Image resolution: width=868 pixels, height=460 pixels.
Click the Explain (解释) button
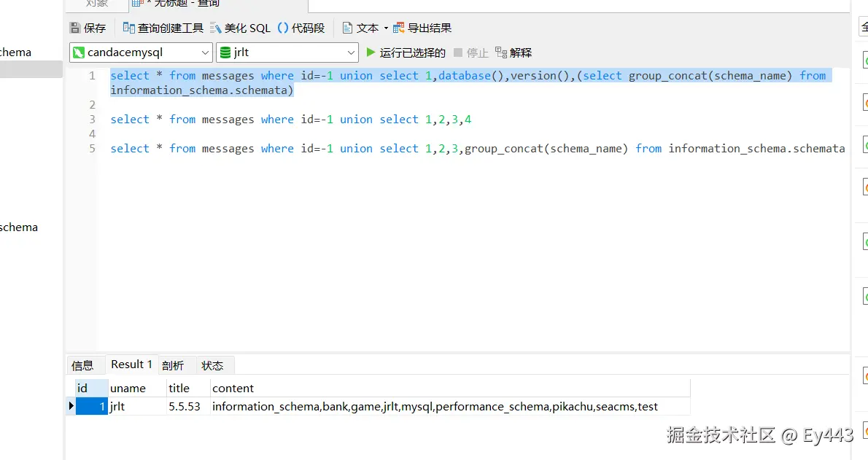click(x=514, y=52)
